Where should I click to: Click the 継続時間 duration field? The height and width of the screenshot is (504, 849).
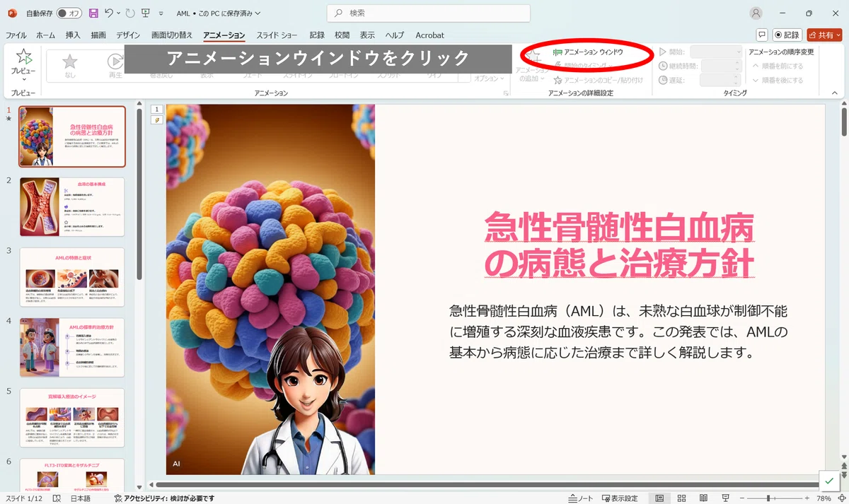pyautogui.click(x=720, y=66)
